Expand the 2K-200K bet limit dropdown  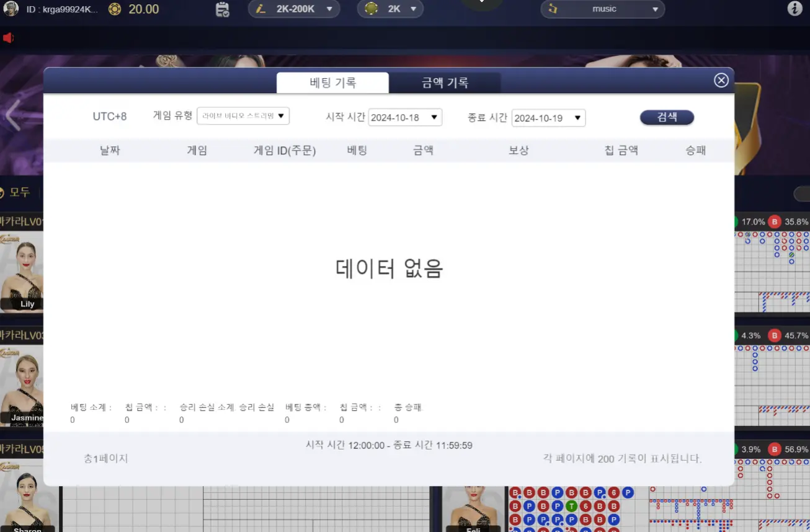click(x=294, y=9)
